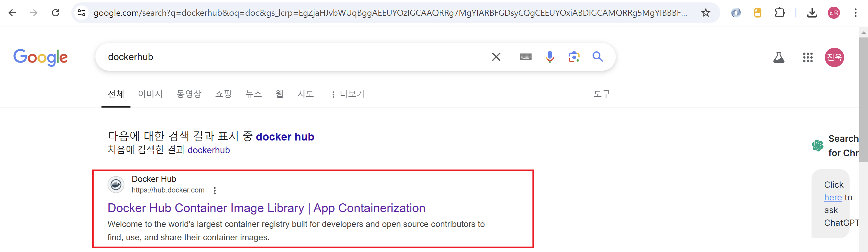Click the Docker Hub favicon

(x=116, y=184)
